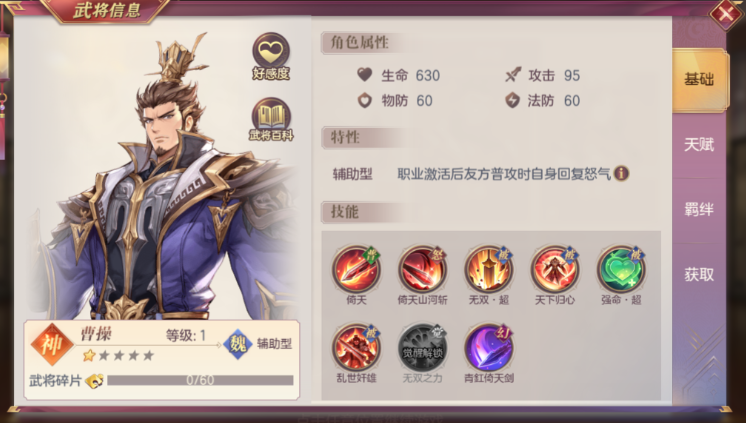Screen dimensions: 746x423
Task: Switch to the 天赋 tab
Action: (x=699, y=145)
